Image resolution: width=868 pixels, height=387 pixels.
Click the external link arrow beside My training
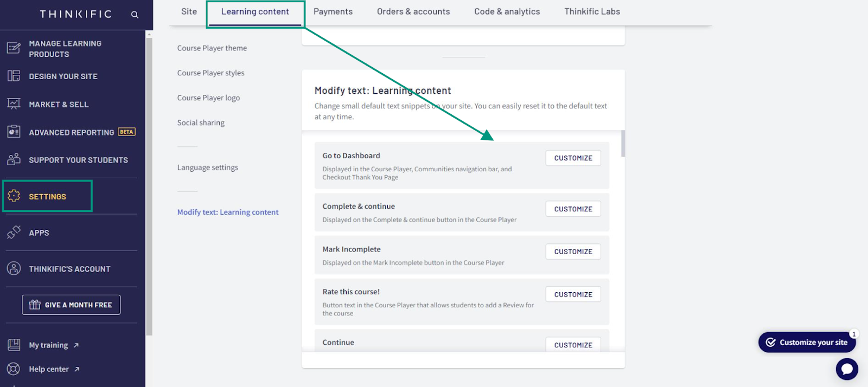tap(76, 345)
